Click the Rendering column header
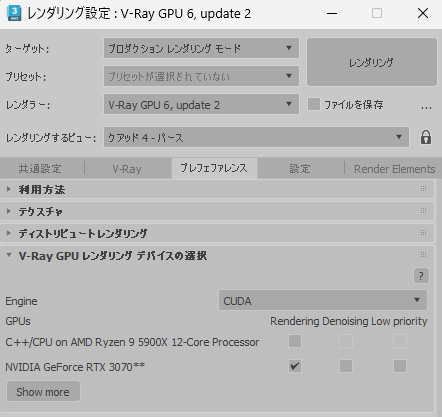The image size is (442, 417). pyautogui.click(x=295, y=321)
